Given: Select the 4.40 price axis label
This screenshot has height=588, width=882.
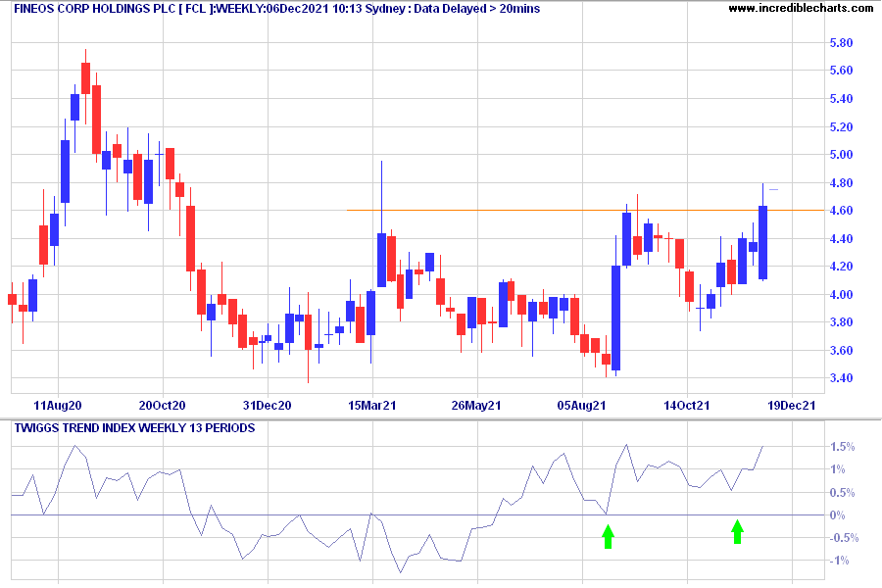Looking at the screenshot, I should pos(841,238).
